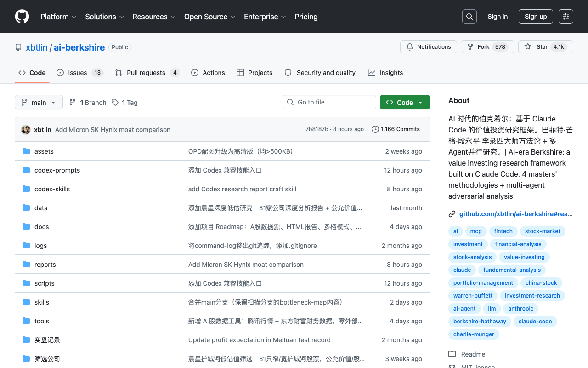Open the Projects tab
Screen dimensions: 588x368
[x=254, y=73]
